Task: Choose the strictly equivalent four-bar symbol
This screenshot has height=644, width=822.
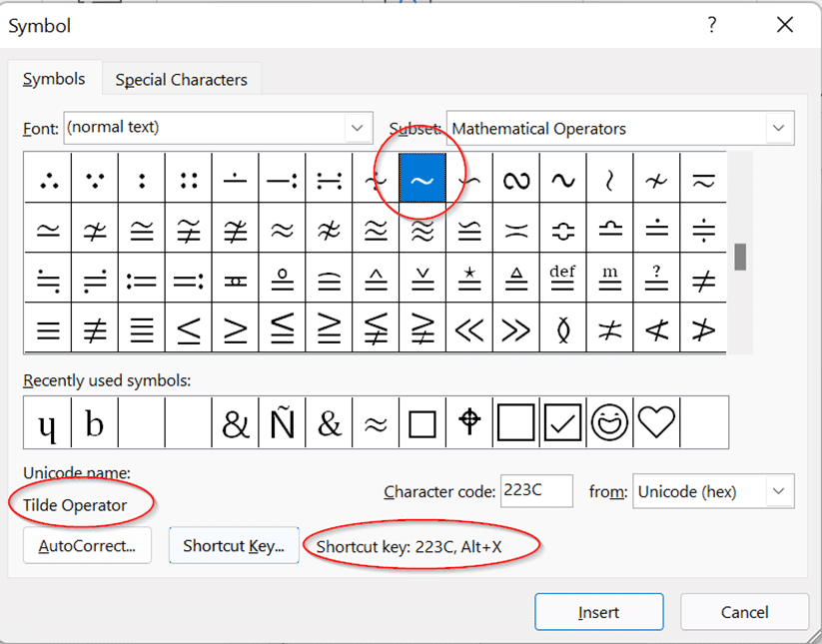Action: [x=142, y=328]
